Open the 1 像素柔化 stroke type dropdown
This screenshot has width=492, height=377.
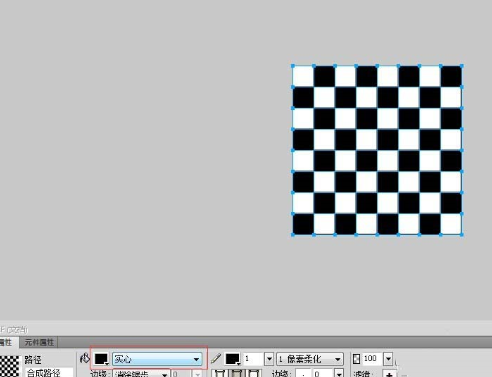pos(310,359)
